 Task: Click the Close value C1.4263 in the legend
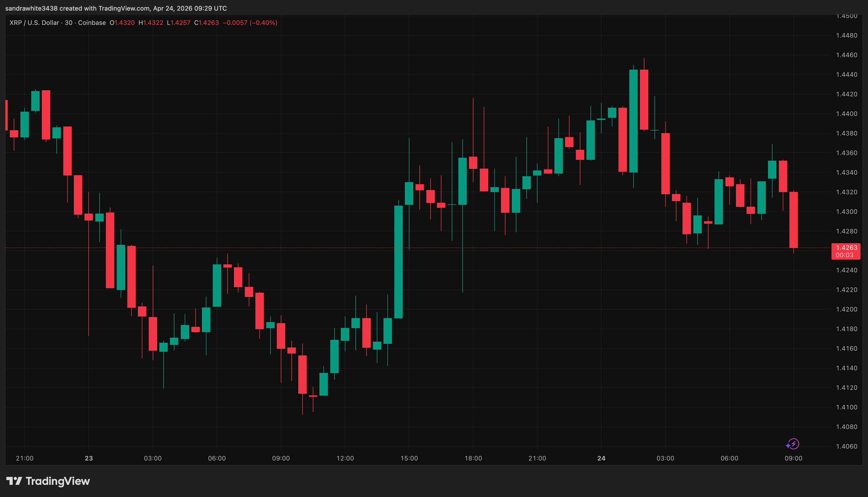pos(206,23)
